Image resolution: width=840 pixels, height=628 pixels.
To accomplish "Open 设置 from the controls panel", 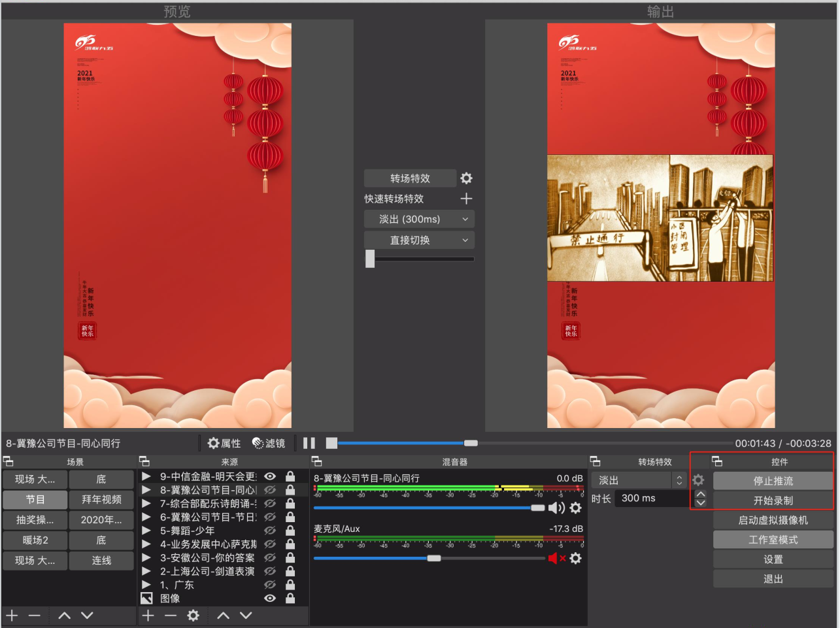I will [x=773, y=559].
